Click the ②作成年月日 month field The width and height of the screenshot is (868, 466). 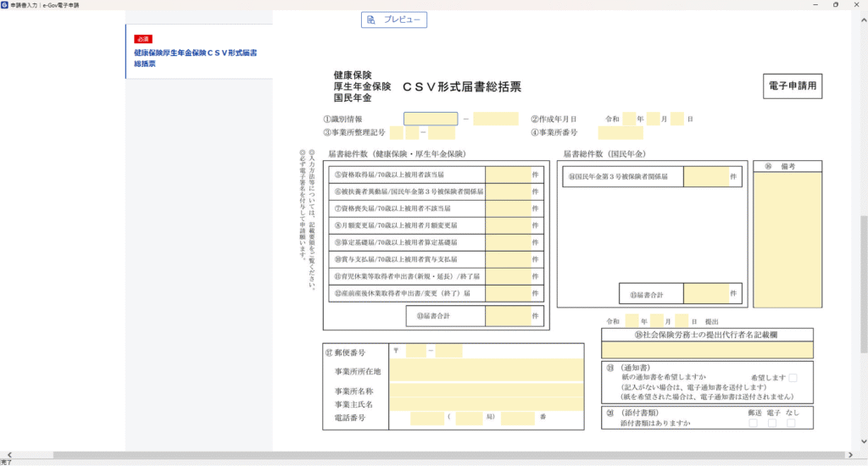[x=654, y=119]
